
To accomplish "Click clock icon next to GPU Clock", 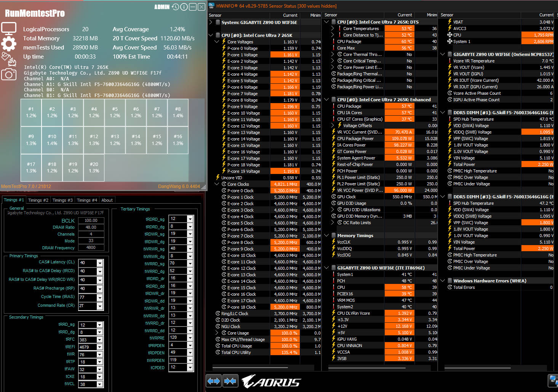I will pyautogui.click(x=334, y=197).
